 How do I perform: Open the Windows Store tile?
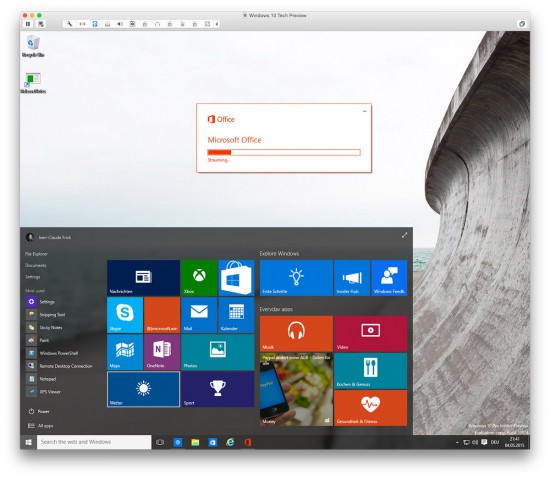[236, 278]
